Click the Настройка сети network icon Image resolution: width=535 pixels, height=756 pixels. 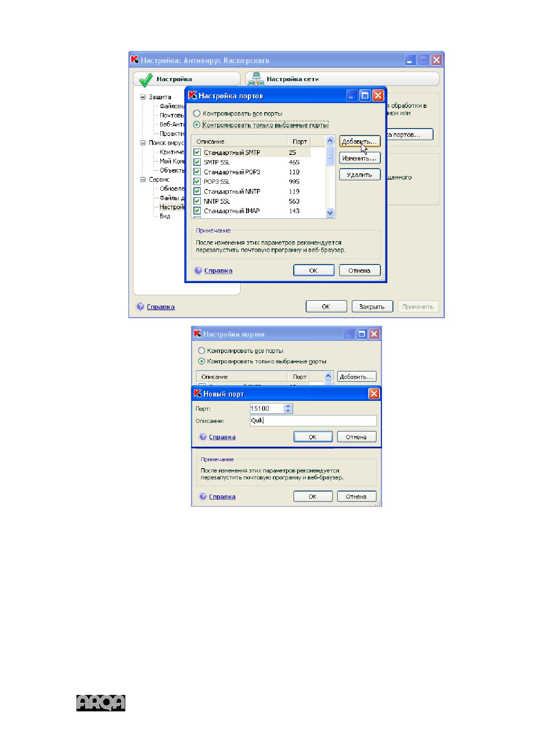[256, 79]
